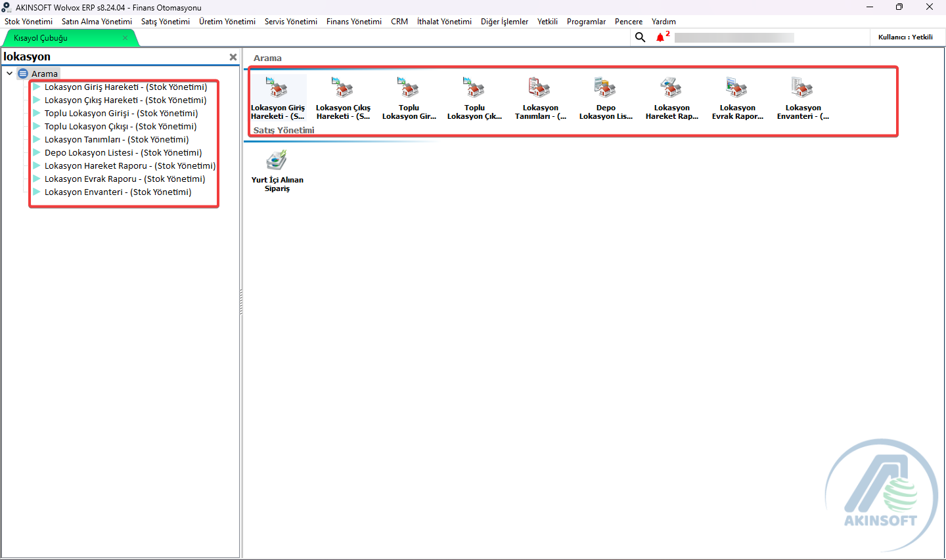Image resolution: width=946 pixels, height=560 pixels.
Task: Open the Yetkili menu
Action: pos(547,22)
